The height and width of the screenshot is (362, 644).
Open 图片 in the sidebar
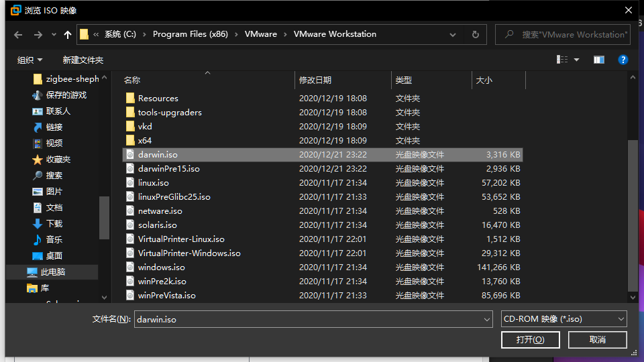click(x=48, y=191)
